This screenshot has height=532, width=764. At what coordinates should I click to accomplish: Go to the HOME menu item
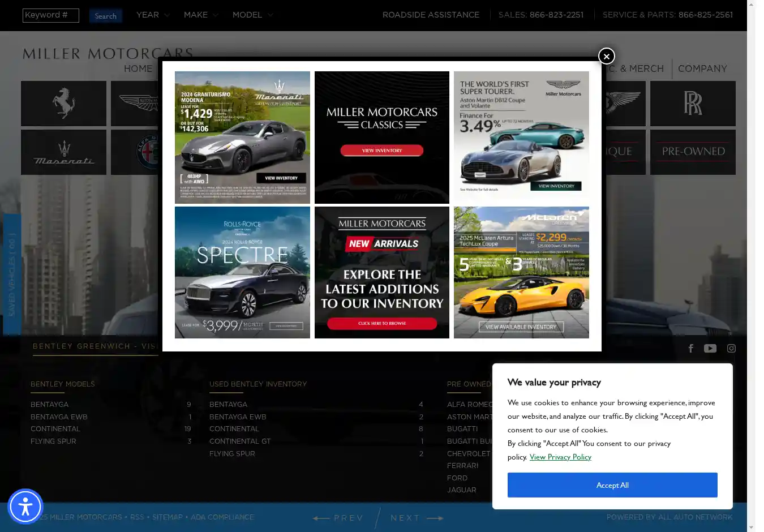138,68
